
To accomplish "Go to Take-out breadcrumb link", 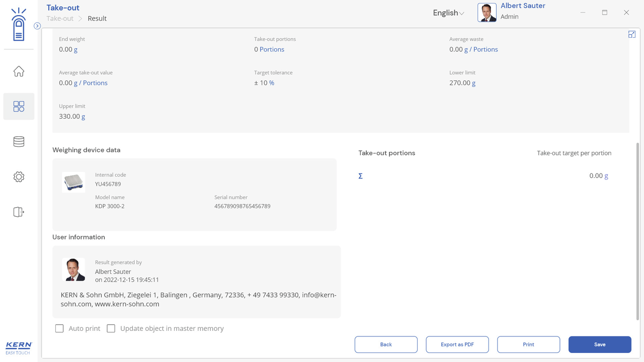I will [x=60, y=19].
